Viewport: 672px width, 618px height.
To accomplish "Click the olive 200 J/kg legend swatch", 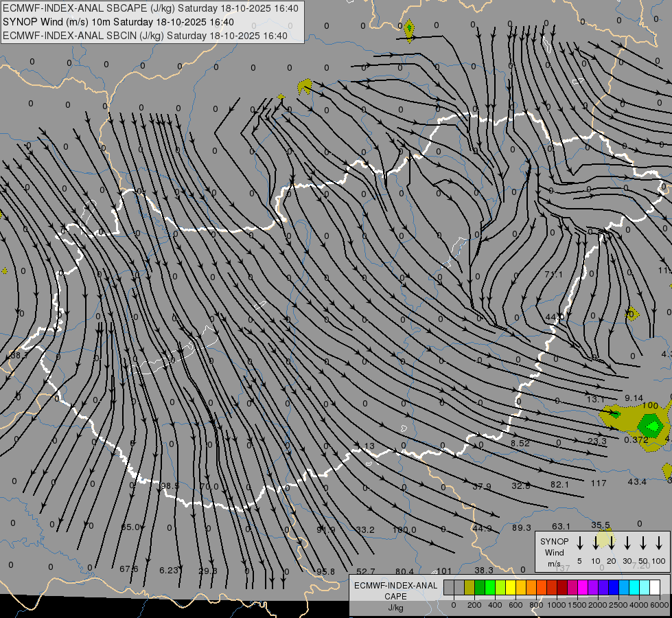I will [x=470, y=588].
